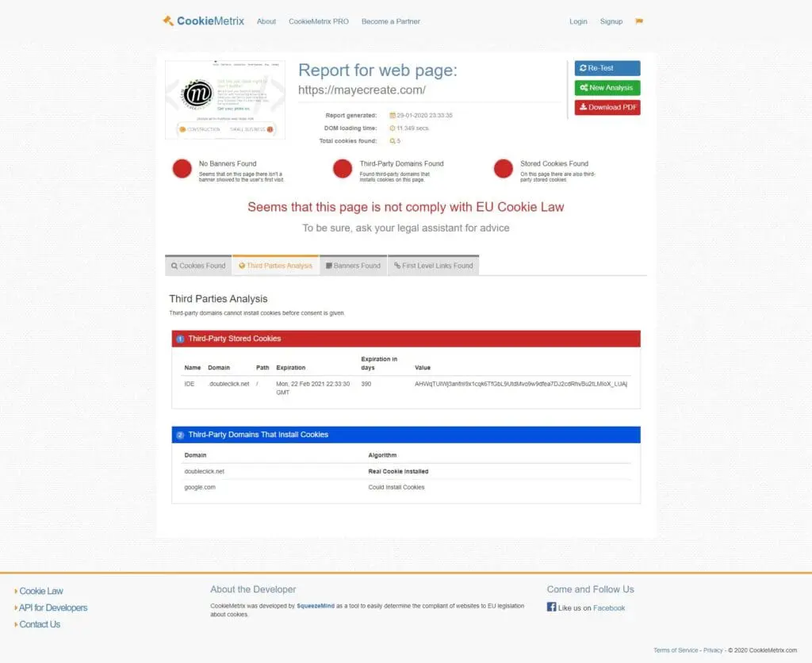Open API for Developers footer link
Screen dimensions: 812x663
[x=53, y=607]
